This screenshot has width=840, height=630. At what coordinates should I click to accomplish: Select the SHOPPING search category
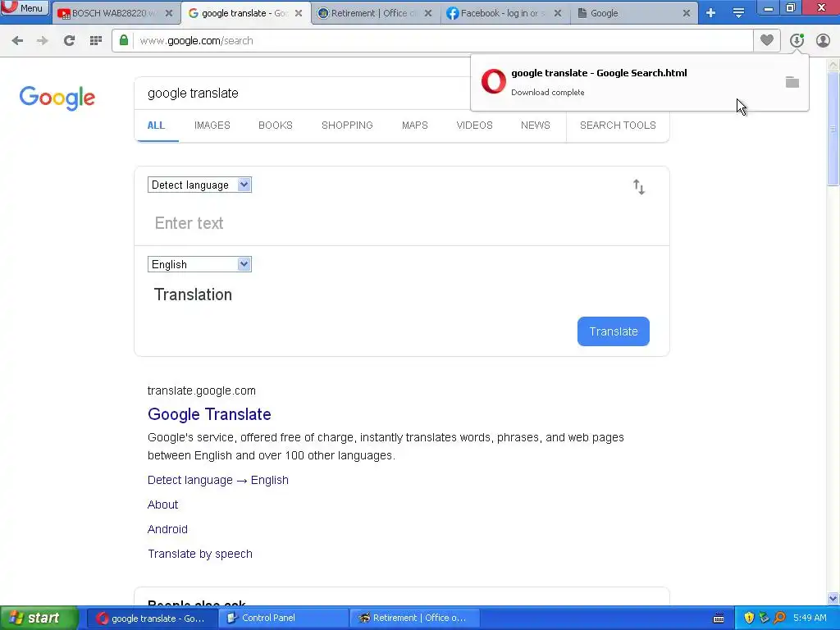point(347,126)
